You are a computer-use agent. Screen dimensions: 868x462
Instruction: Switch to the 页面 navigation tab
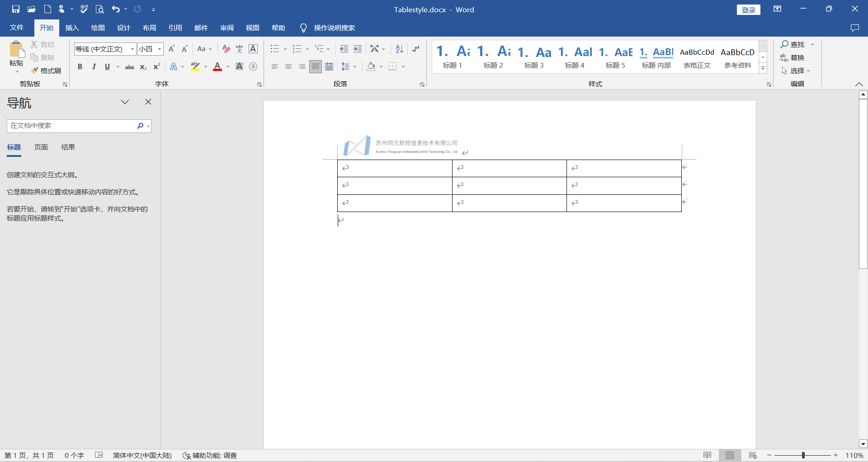tap(41, 147)
